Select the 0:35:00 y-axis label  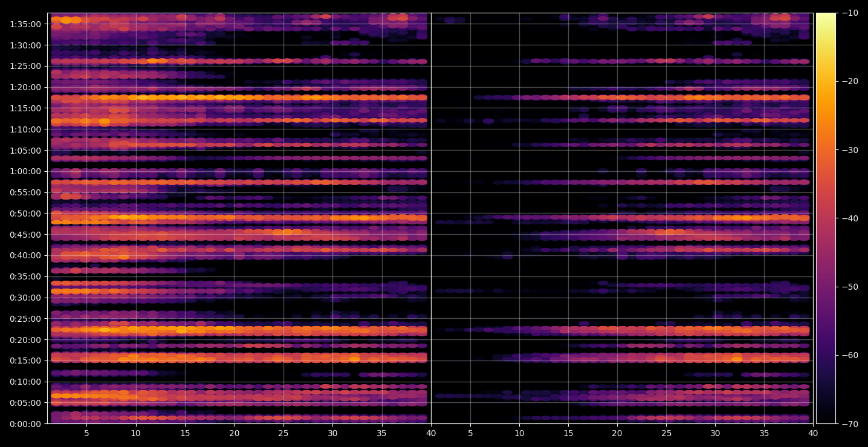coord(26,276)
